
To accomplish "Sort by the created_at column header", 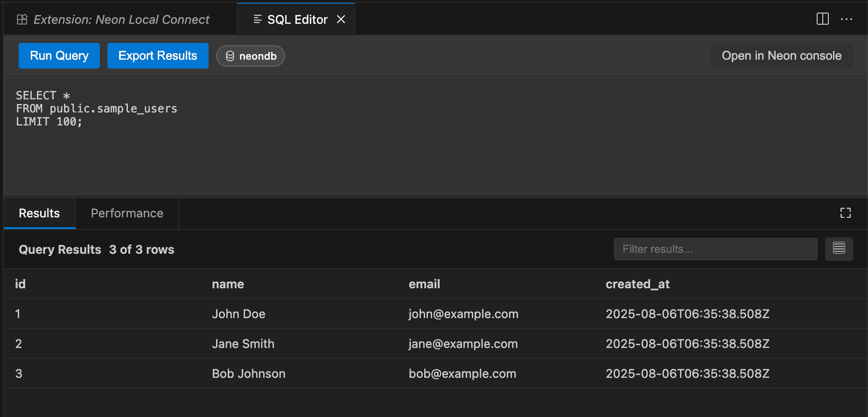I will click(x=637, y=284).
